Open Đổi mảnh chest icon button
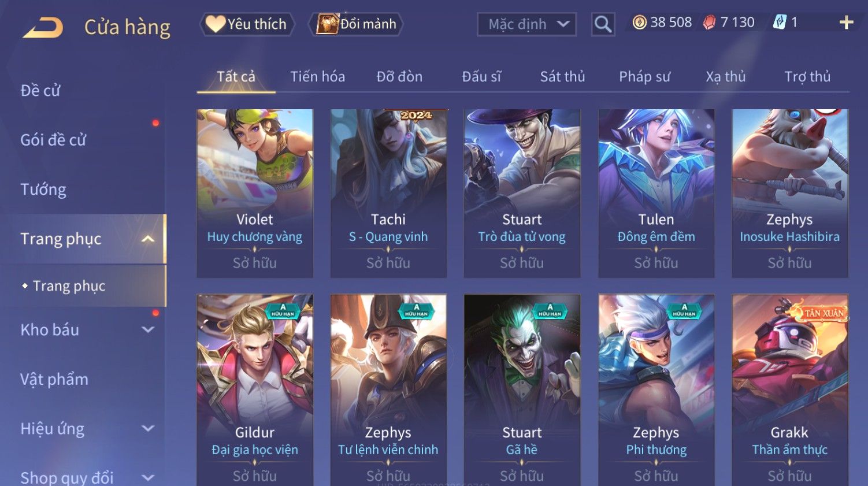 (356, 24)
